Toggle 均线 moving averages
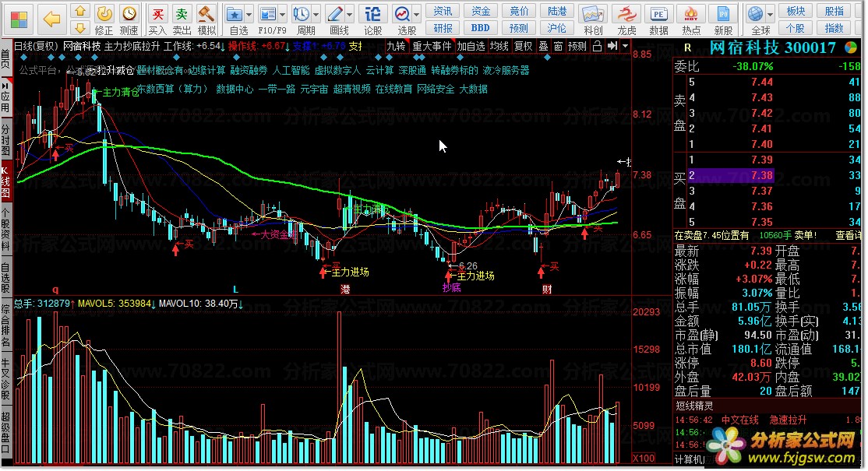This screenshot has width=868, height=471. (x=499, y=47)
